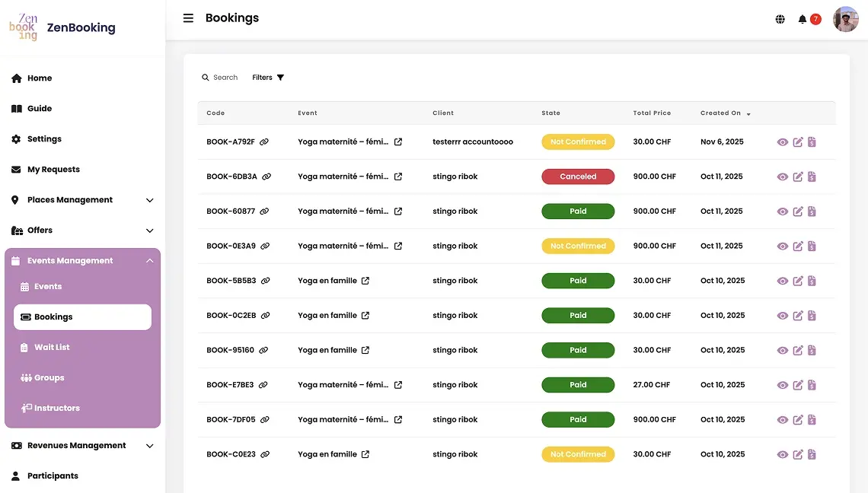The image size is (868, 493).
Task: Click the 27.00 CHF price cell
Action: (652, 384)
